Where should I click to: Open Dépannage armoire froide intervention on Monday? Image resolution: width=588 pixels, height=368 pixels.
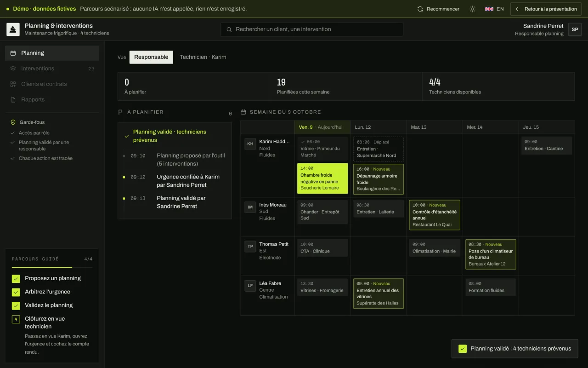coord(379,179)
